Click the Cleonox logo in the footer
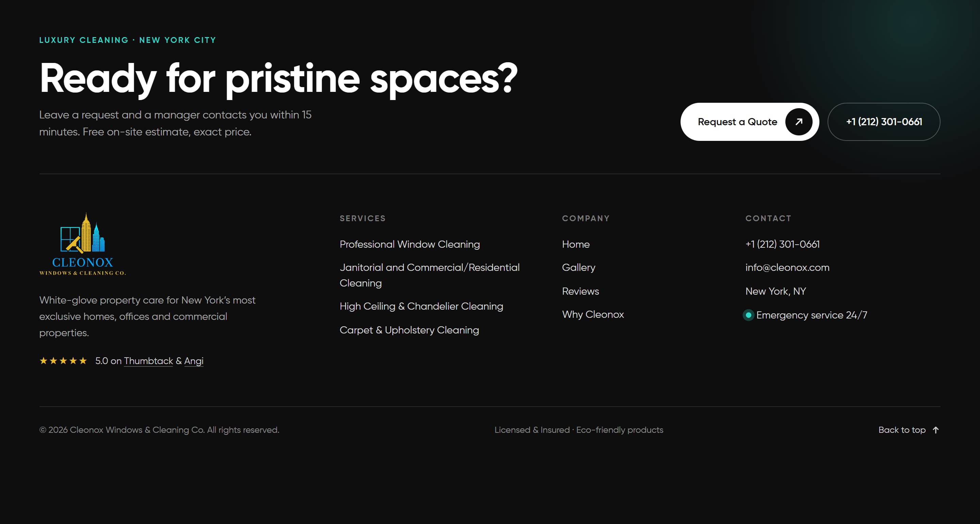980x524 pixels. pos(83,244)
